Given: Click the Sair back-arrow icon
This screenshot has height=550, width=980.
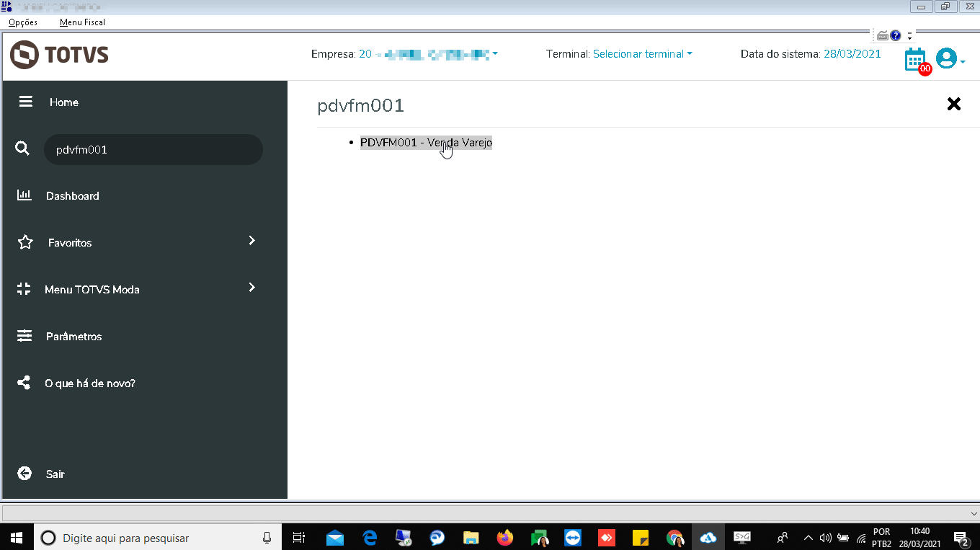Looking at the screenshot, I should [x=24, y=474].
